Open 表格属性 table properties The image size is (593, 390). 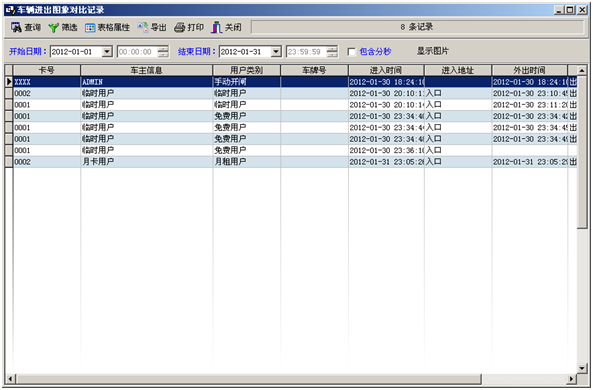[x=107, y=27]
